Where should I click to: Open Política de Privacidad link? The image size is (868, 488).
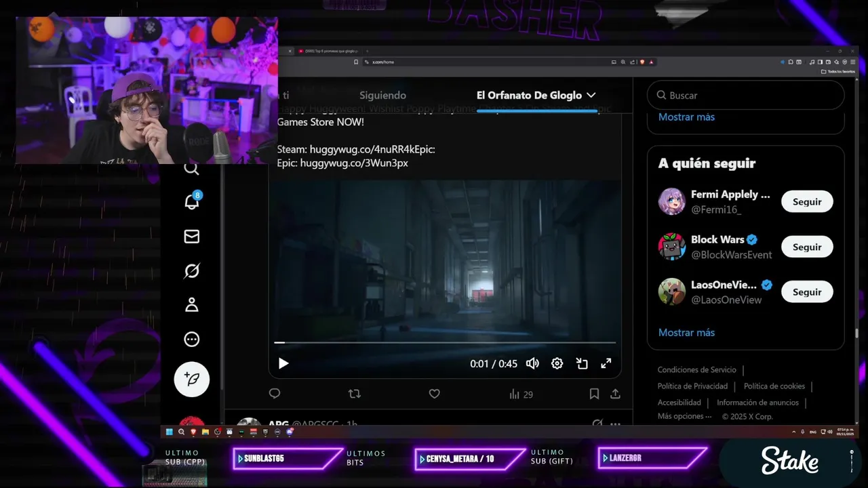point(692,386)
